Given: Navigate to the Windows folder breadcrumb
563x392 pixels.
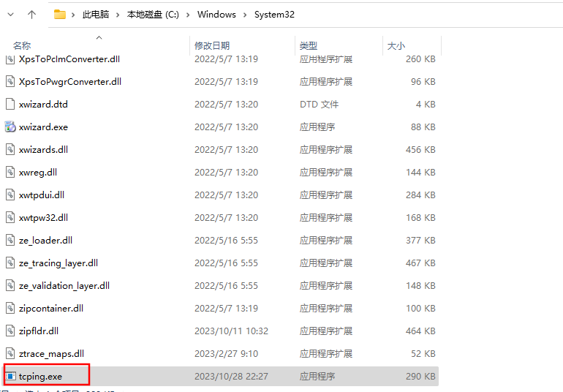Looking at the screenshot, I should (217, 15).
